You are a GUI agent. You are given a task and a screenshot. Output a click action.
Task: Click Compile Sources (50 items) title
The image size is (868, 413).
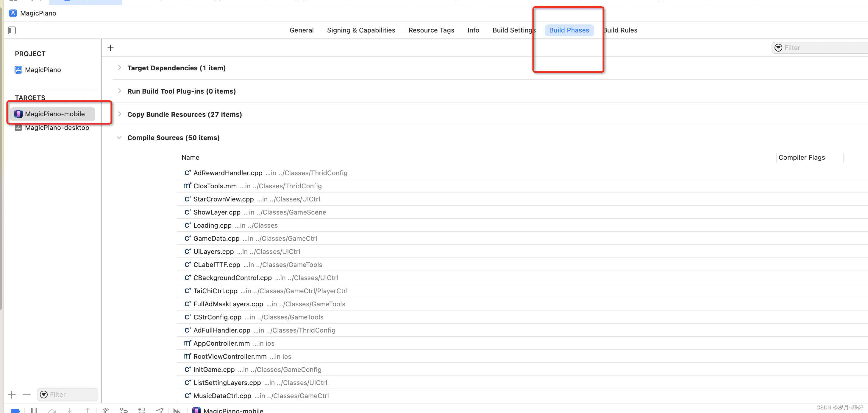click(x=174, y=138)
